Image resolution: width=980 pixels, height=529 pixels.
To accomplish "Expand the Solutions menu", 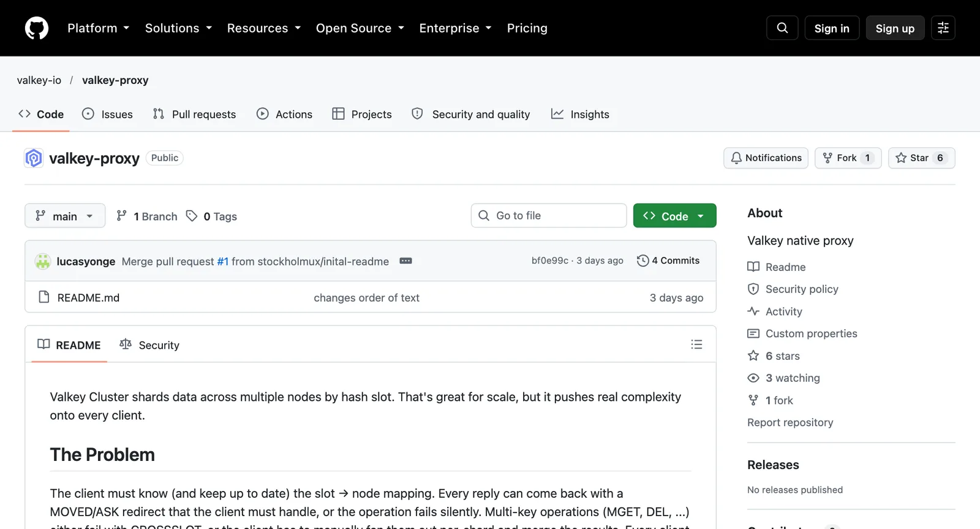I will tap(178, 28).
